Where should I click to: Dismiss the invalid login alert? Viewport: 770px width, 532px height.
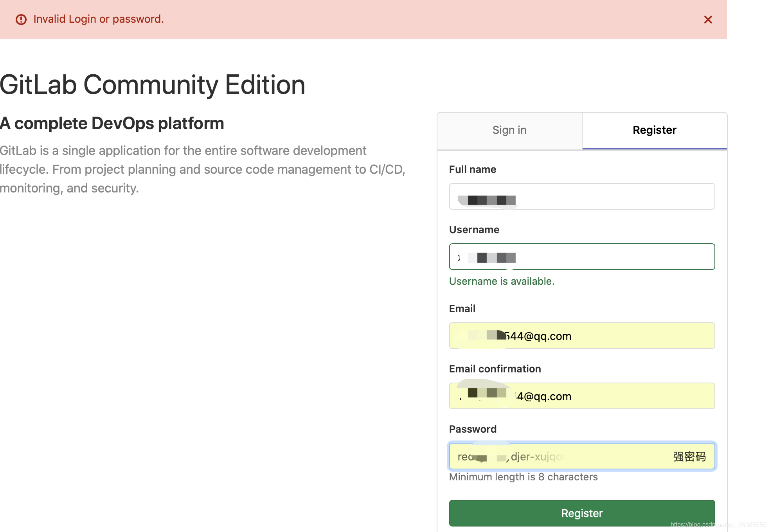(x=708, y=20)
